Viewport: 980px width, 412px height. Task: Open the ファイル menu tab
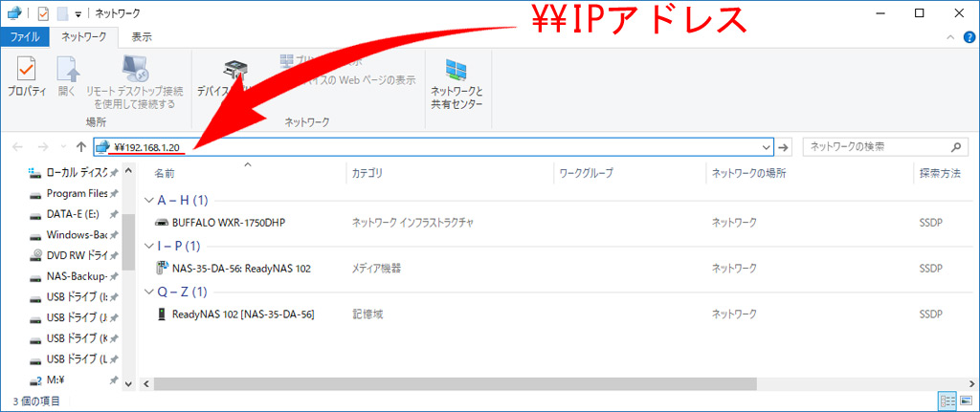[25, 37]
